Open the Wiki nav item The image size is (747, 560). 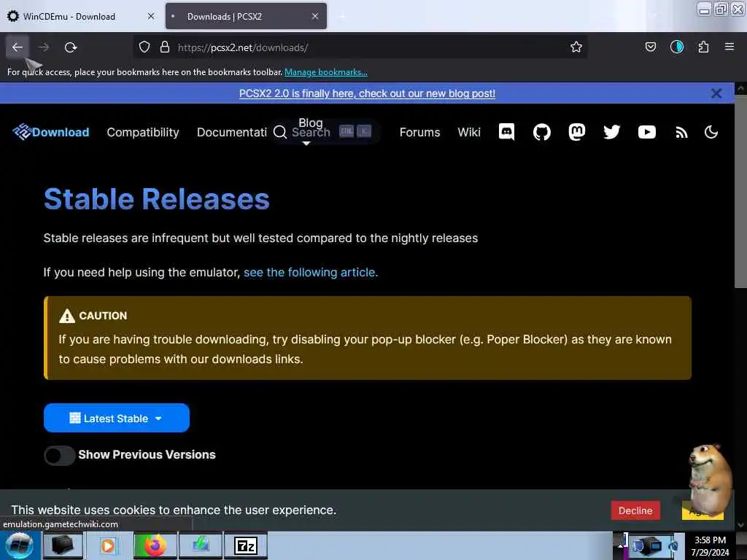click(469, 133)
